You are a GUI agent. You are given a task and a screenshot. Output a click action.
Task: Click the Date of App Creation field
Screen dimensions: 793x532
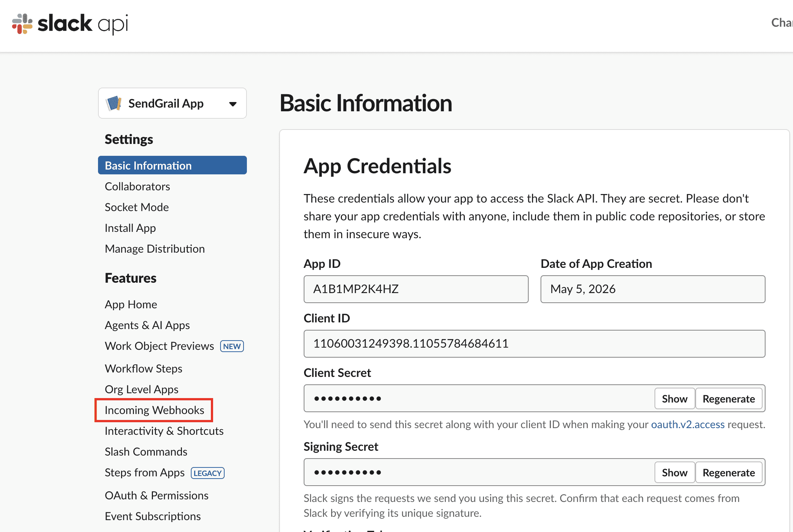[653, 289]
